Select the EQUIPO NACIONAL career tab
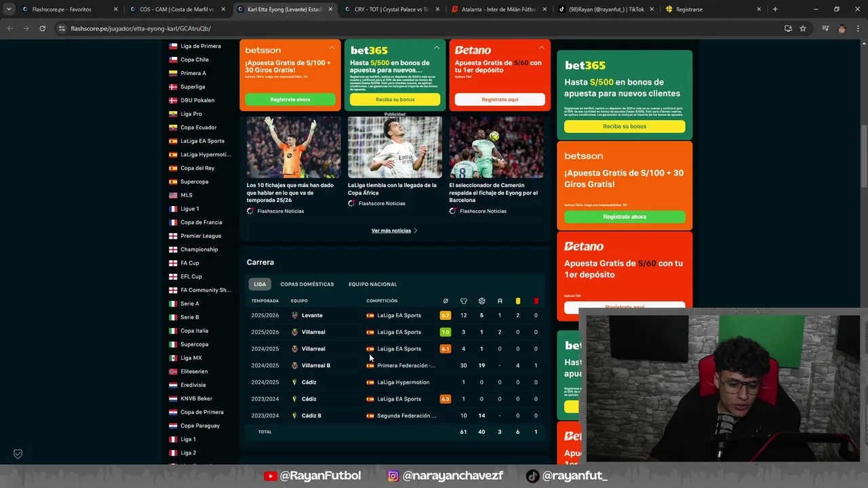This screenshot has height=488, width=868. click(372, 284)
